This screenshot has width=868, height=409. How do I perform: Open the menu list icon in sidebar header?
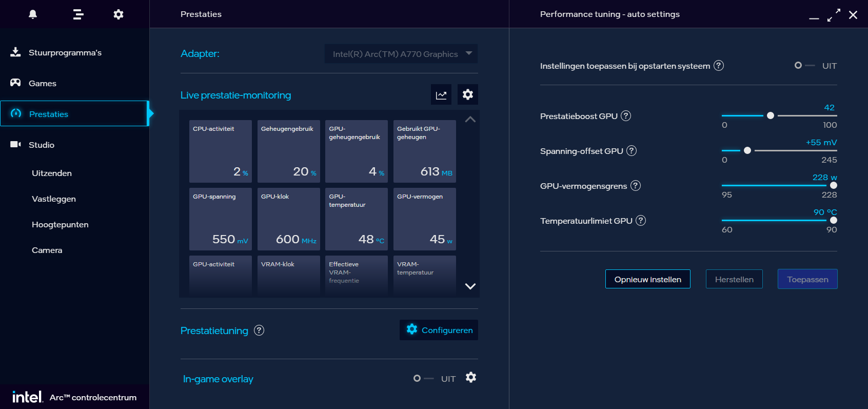coord(78,14)
